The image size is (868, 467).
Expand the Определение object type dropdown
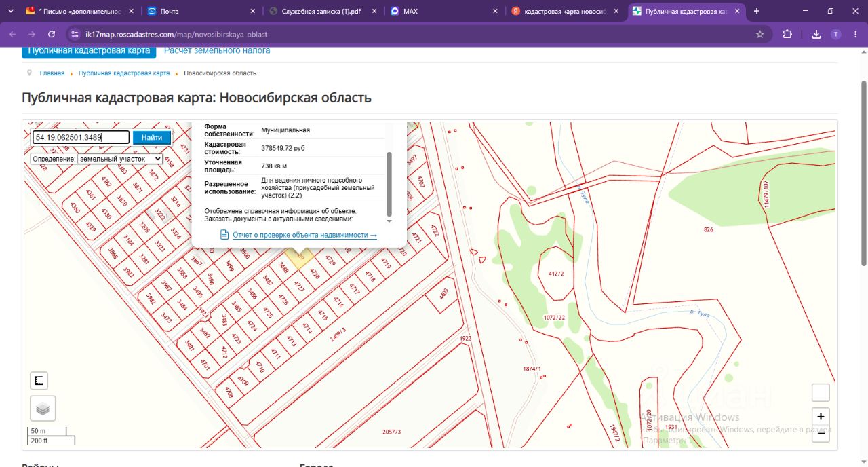[120, 158]
